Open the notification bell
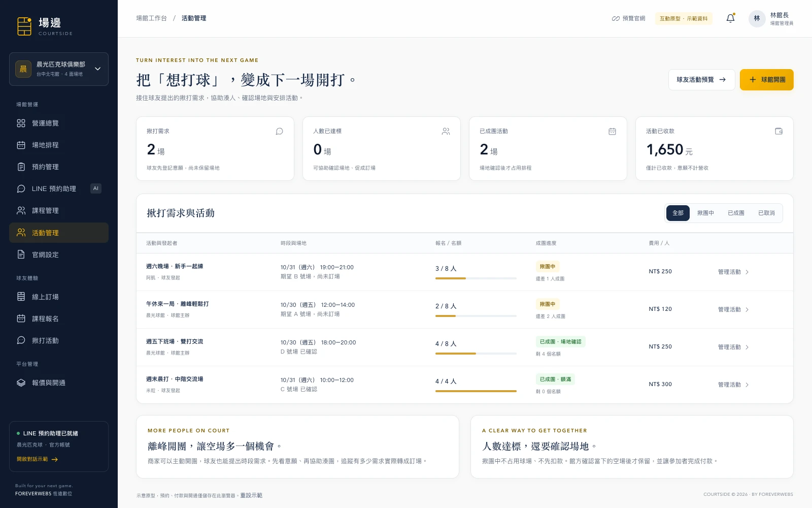The height and width of the screenshot is (508, 812). pos(730,18)
